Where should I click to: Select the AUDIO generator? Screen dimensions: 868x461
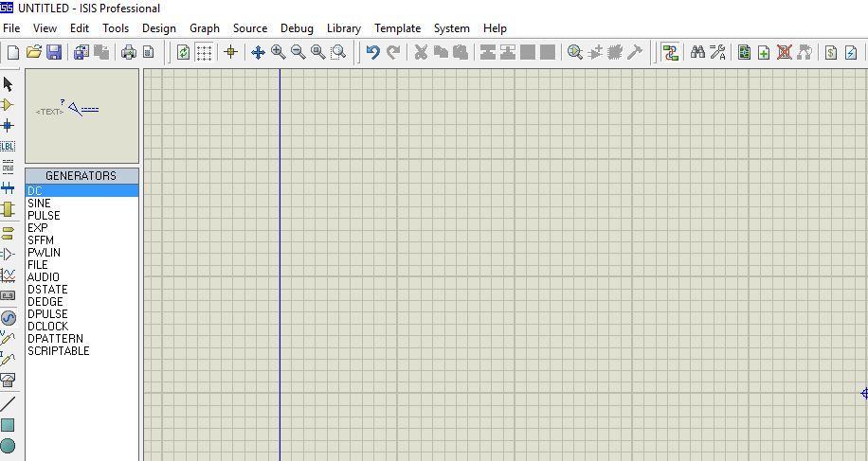pyautogui.click(x=81, y=277)
